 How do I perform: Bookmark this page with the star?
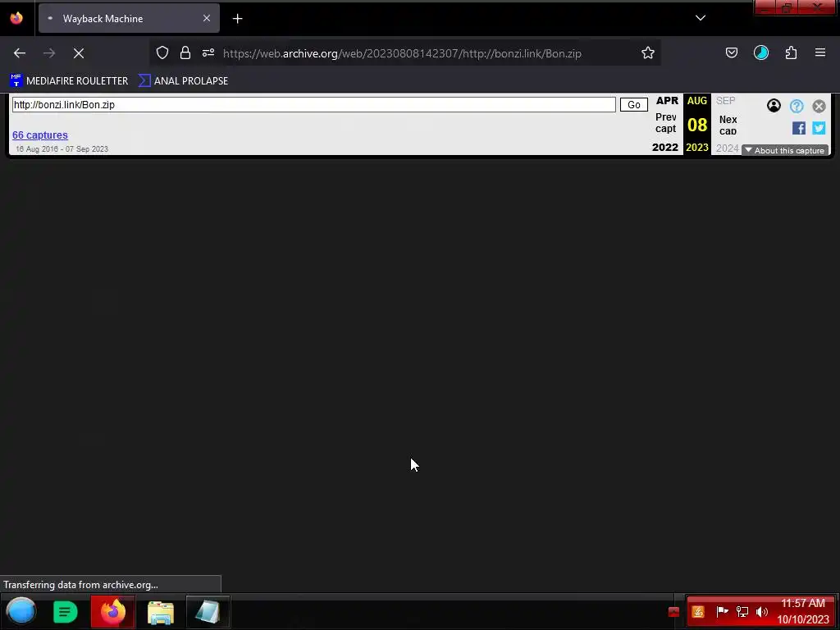point(648,52)
